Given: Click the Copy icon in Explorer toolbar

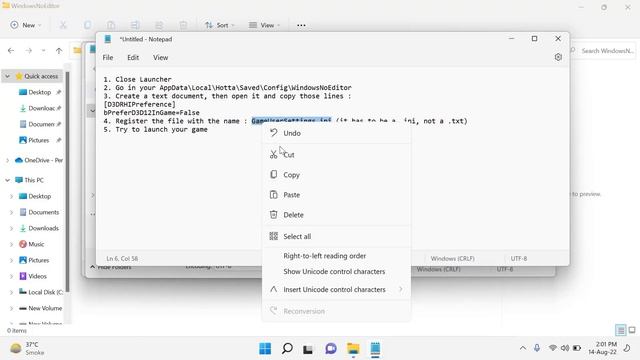Looking at the screenshot, I should tap(87, 25).
